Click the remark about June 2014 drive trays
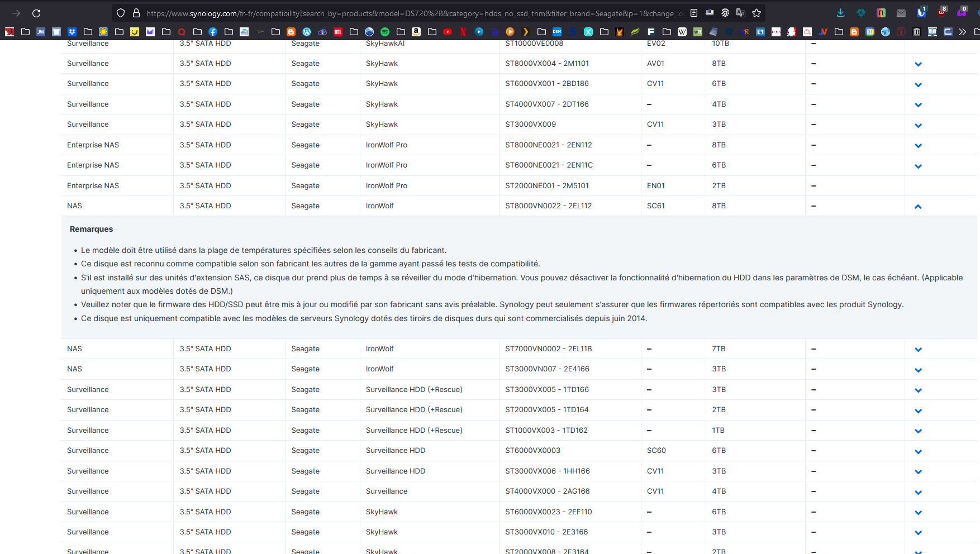The image size is (980, 554). click(x=364, y=318)
